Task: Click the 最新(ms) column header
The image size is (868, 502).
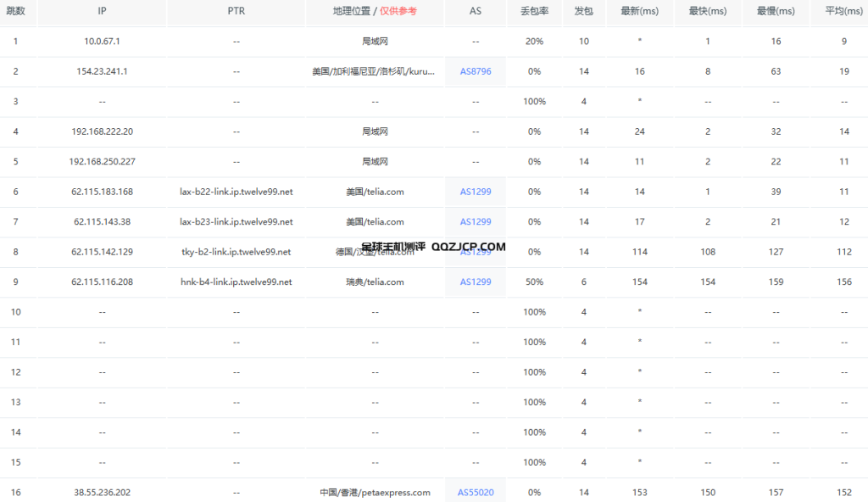Action: [640, 11]
